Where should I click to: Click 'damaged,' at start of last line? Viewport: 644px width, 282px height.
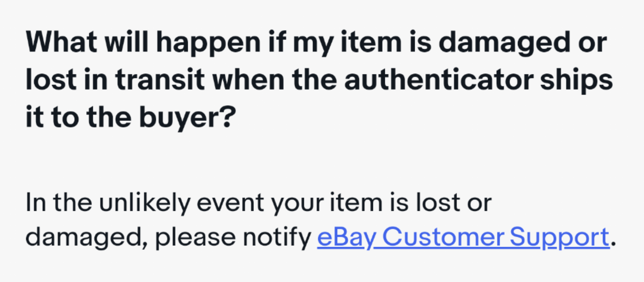tap(87, 238)
